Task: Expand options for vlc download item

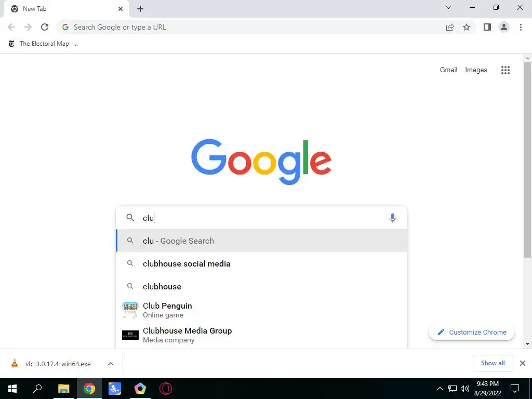Action: point(111,364)
